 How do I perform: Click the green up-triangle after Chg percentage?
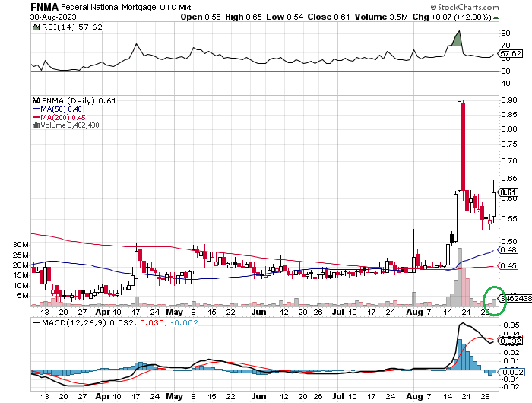(496, 17)
